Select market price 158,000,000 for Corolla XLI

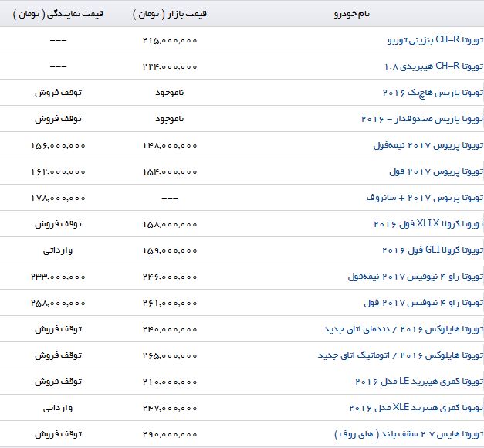(x=170, y=224)
